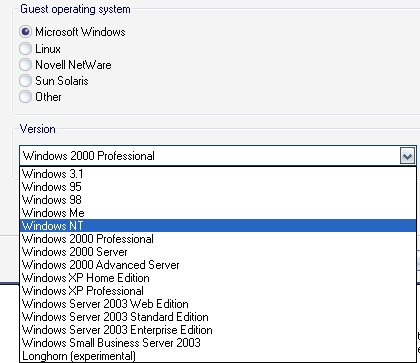Choose Linux as guest operating system
This screenshot has width=420, height=363.
click(25, 49)
